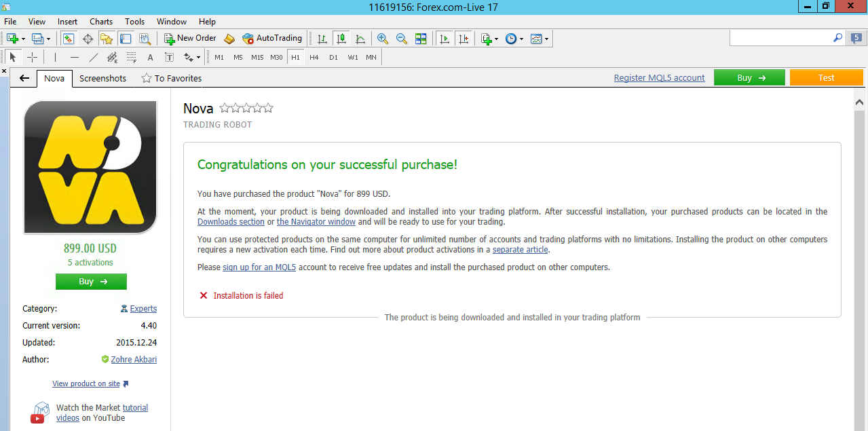Select the H1 timeframe
868x431 pixels.
pos(295,58)
